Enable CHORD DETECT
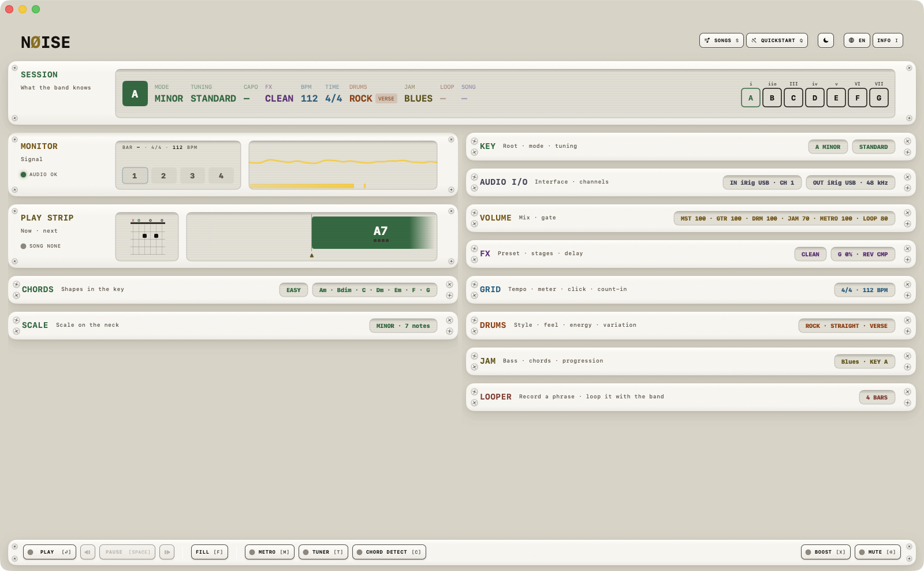The width and height of the screenshot is (924, 571). [x=389, y=552]
